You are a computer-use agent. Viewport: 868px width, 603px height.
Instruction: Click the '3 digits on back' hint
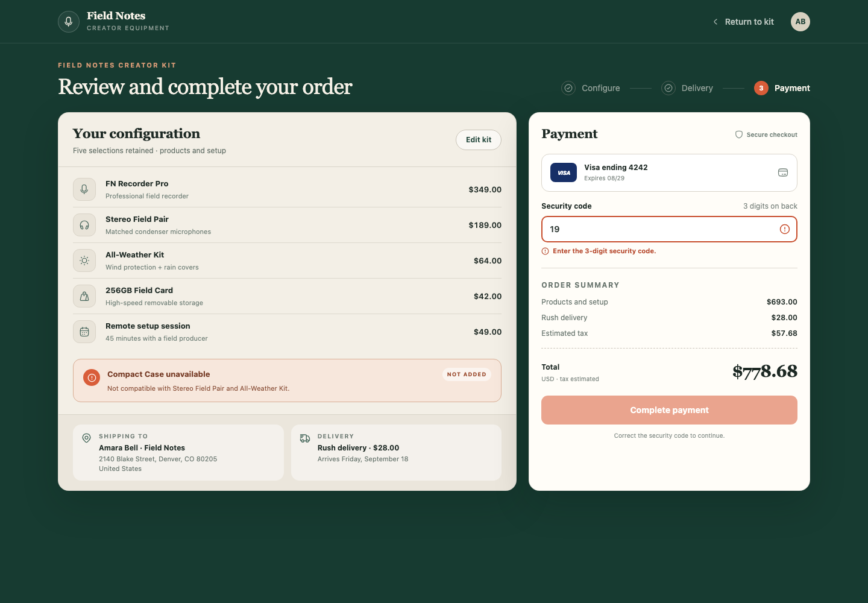[770, 206]
